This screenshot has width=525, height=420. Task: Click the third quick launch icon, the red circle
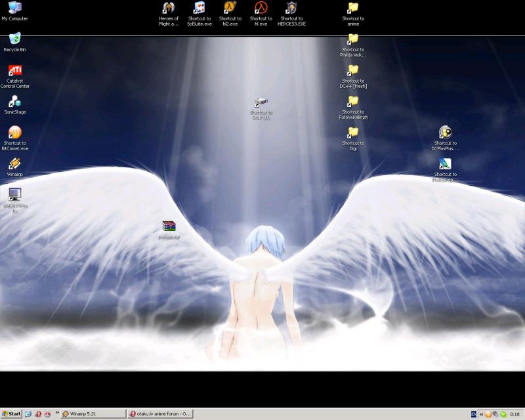pyautogui.click(x=47, y=414)
